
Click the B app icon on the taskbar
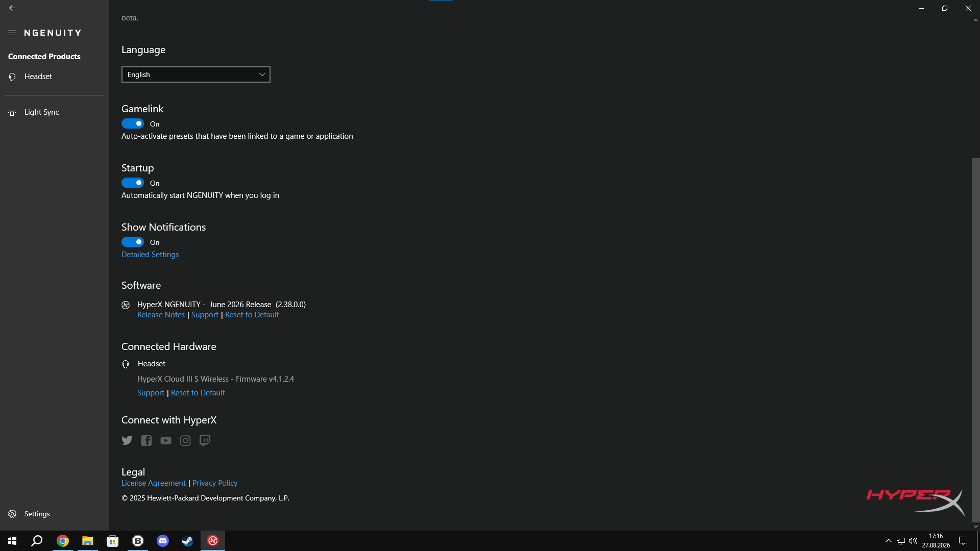click(138, 541)
